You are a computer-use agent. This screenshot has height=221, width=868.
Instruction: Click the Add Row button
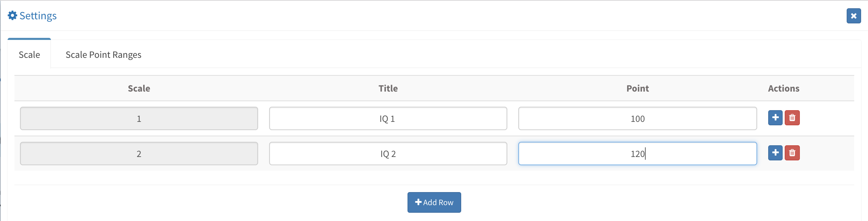point(434,202)
